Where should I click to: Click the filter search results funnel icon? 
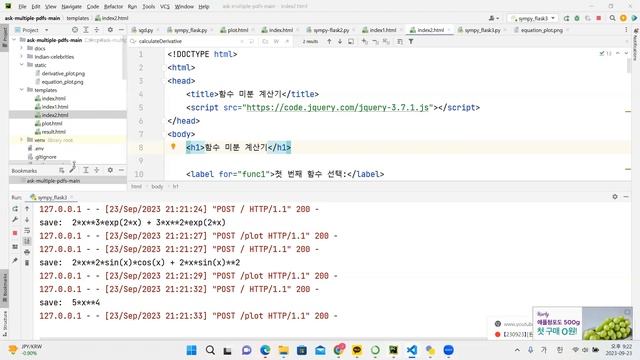[411, 41]
